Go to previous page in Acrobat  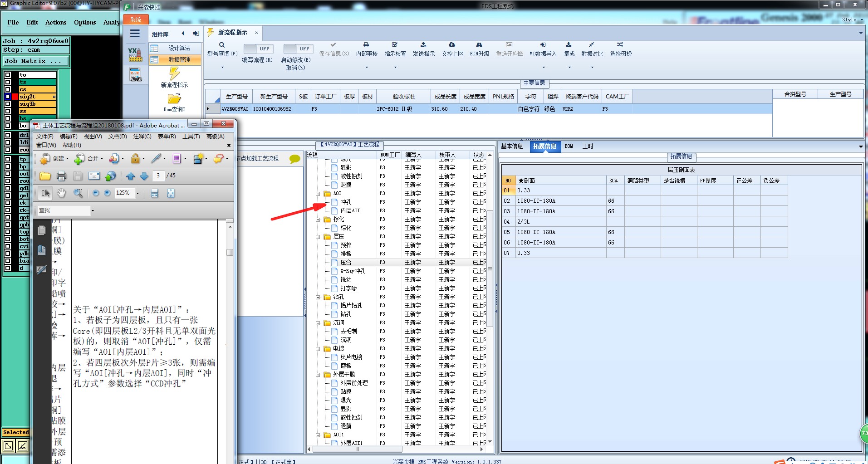(131, 176)
